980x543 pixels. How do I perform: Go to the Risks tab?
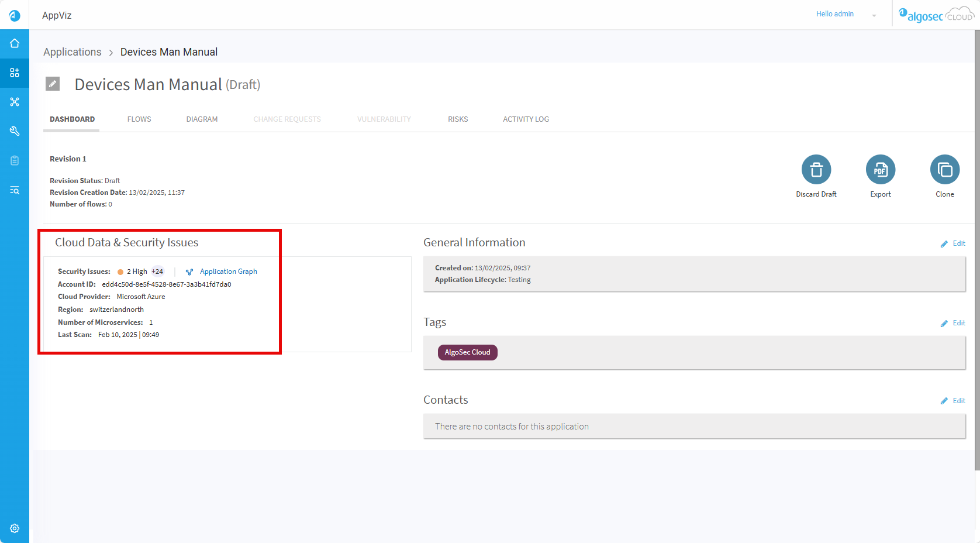click(x=458, y=119)
